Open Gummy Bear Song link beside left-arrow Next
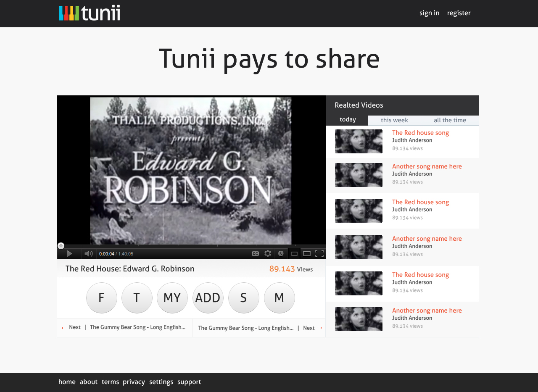538x392 pixels. tap(138, 327)
